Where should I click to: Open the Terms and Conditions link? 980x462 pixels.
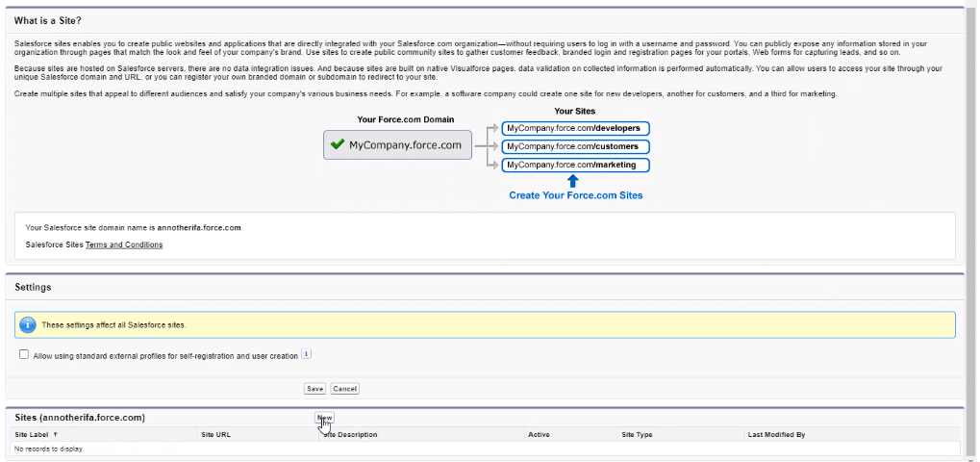tap(124, 245)
